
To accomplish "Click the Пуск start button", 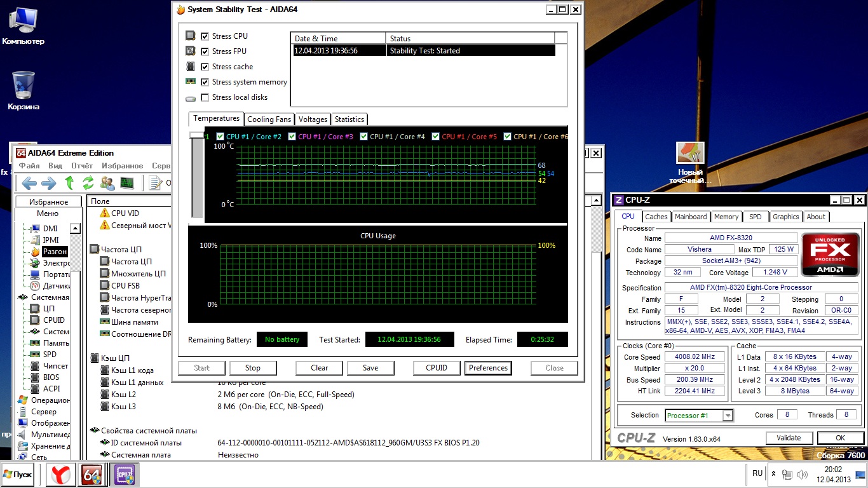I will pos(18,475).
